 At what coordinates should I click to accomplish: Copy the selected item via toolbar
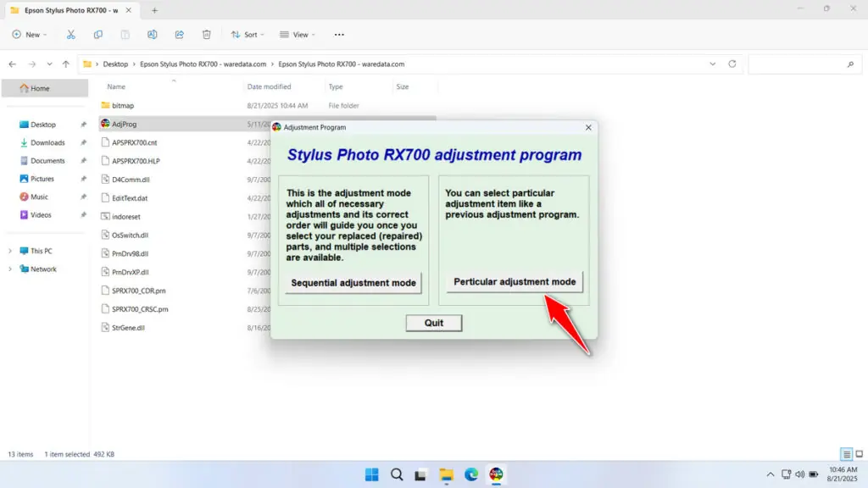pyautogui.click(x=98, y=35)
